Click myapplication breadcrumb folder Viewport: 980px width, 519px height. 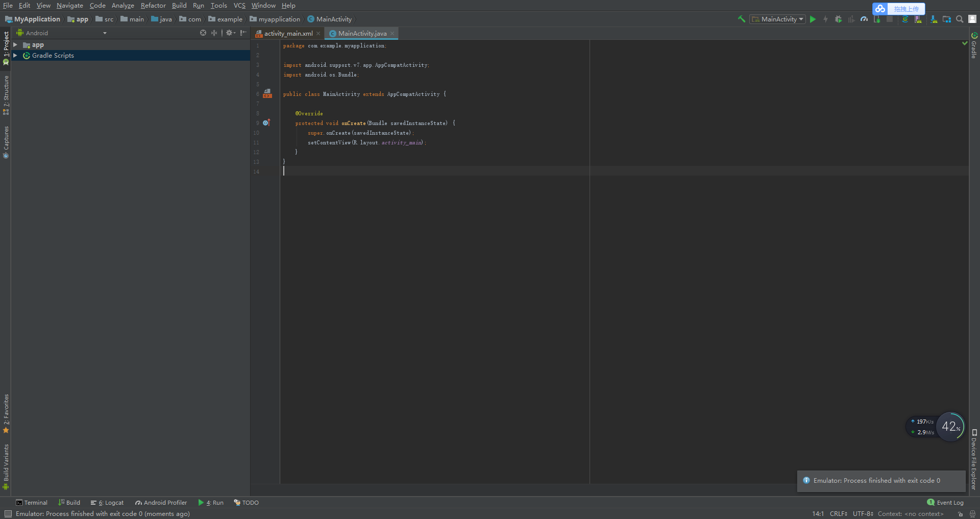click(x=275, y=19)
